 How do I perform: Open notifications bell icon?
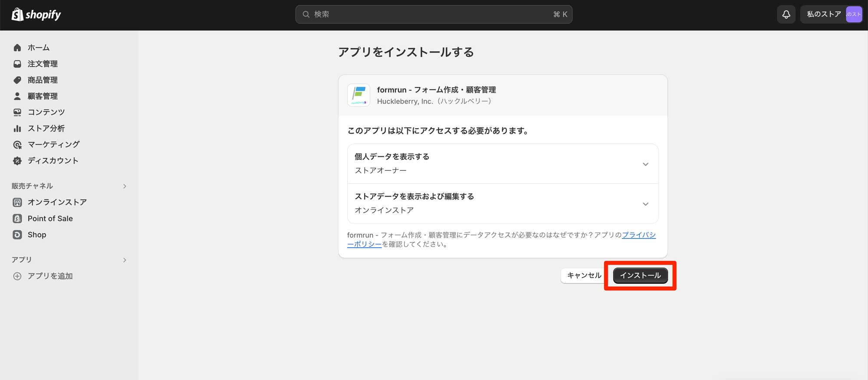(x=786, y=14)
